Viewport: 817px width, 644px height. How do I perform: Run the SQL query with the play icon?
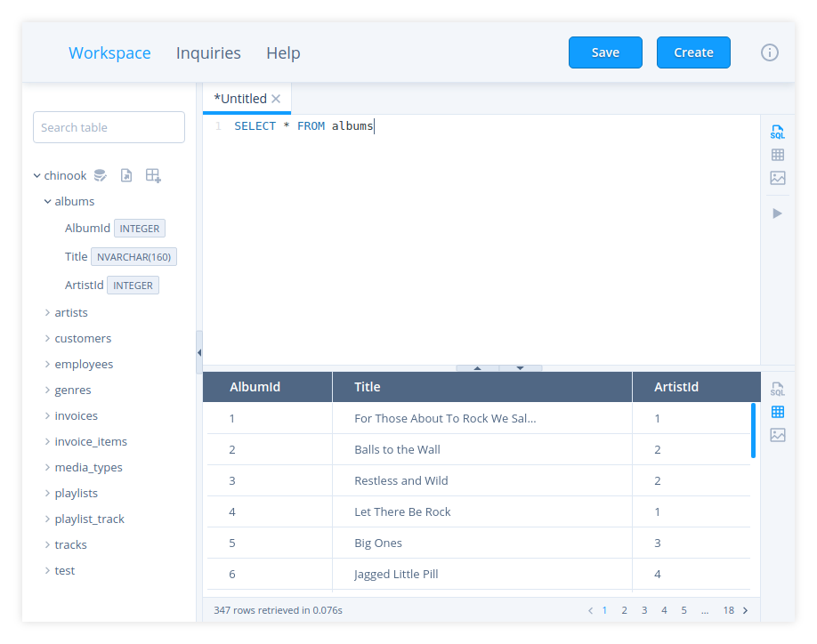pos(777,213)
